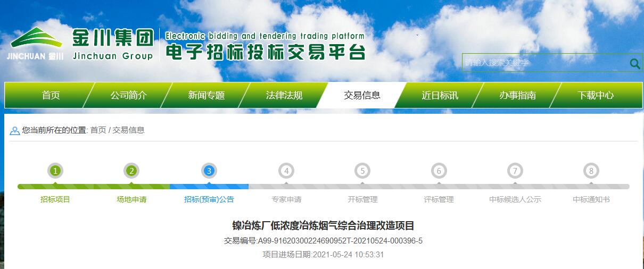Click step 8 circle marker
The height and width of the screenshot is (269, 644).
[591, 171]
